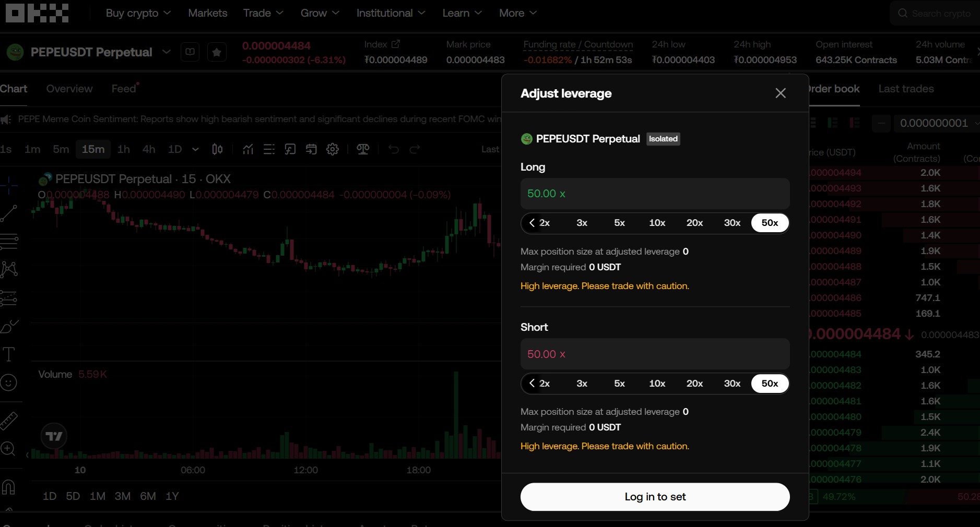Select the 1h chart timeframe

[x=124, y=149]
